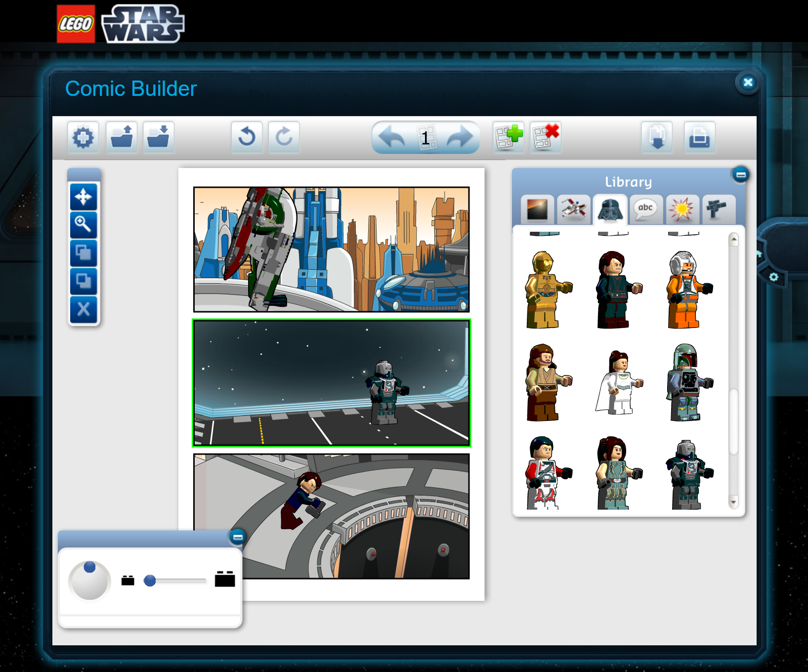Click the third panel with crouching Anakin
The width and height of the screenshot is (808, 672).
click(x=331, y=516)
